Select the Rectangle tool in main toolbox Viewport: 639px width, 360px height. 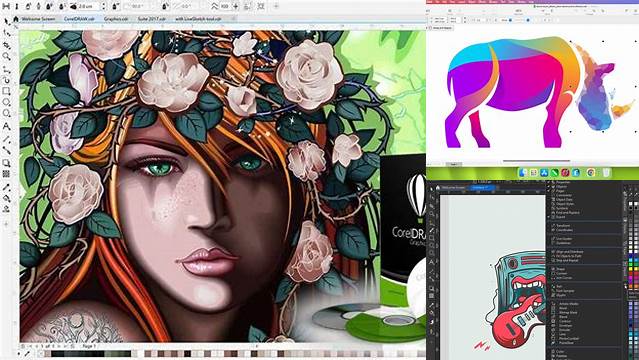[7, 91]
